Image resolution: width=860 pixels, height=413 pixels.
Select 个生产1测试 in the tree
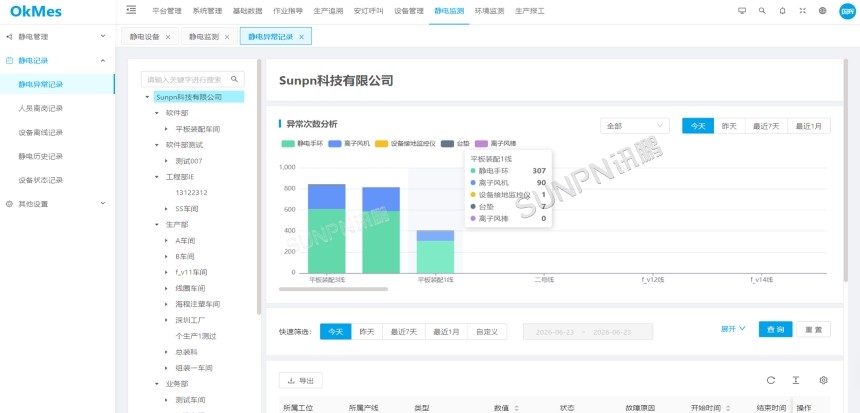click(196, 336)
